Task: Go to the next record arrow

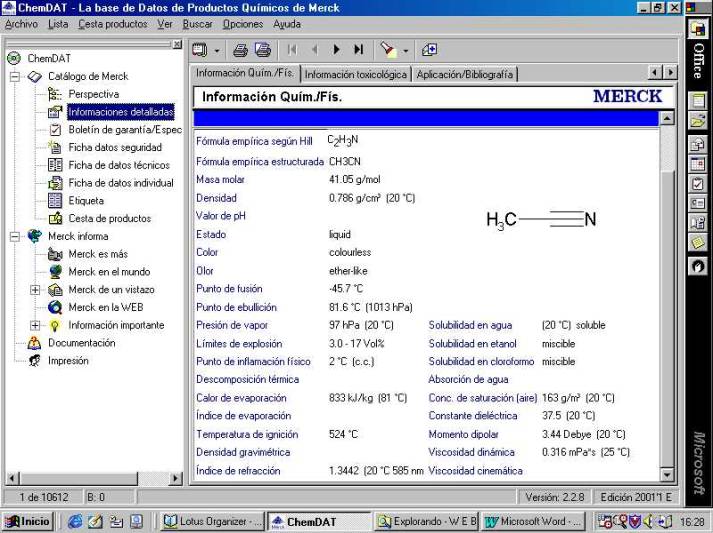Action: pyautogui.click(x=336, y=49)
